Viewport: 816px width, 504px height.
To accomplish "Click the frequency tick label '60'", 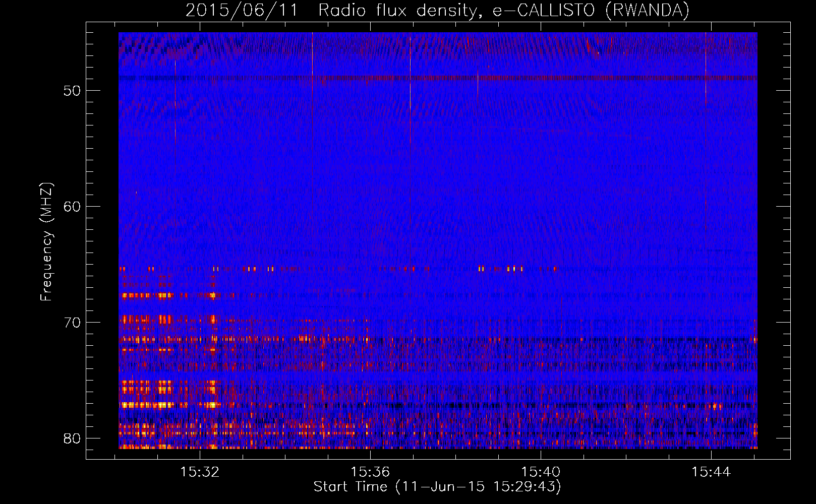I will pyautogui.click(x=73, y=207).
